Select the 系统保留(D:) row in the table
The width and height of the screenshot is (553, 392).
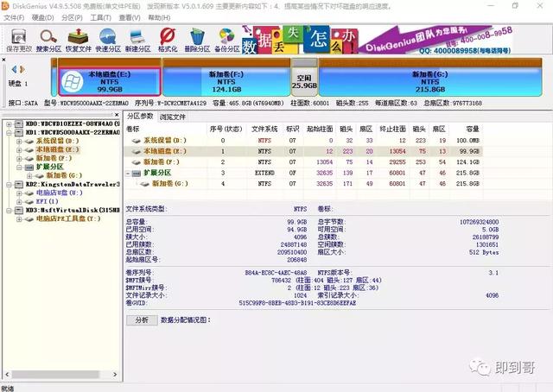tap(303, 140)
